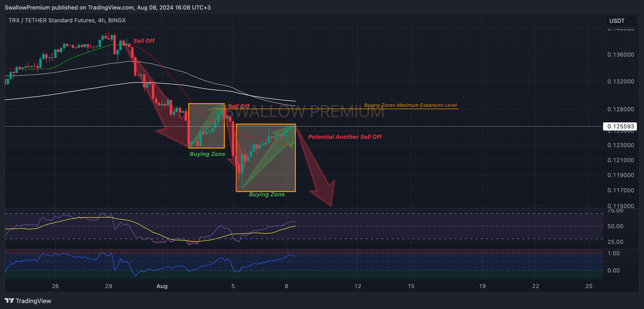The image size is (644, 309).
Task: Click the SwallowPremium published header text
Action: [107, 8]
